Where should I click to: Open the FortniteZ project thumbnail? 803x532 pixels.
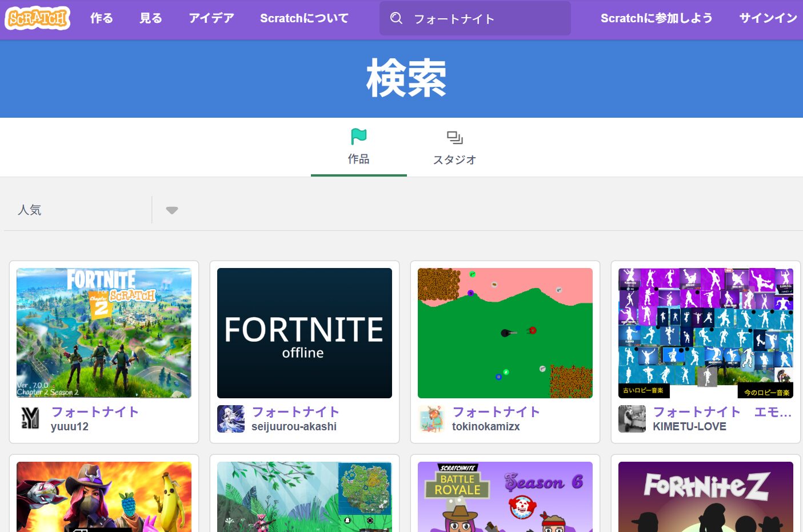pyautogui.click(x=706, y=497)
